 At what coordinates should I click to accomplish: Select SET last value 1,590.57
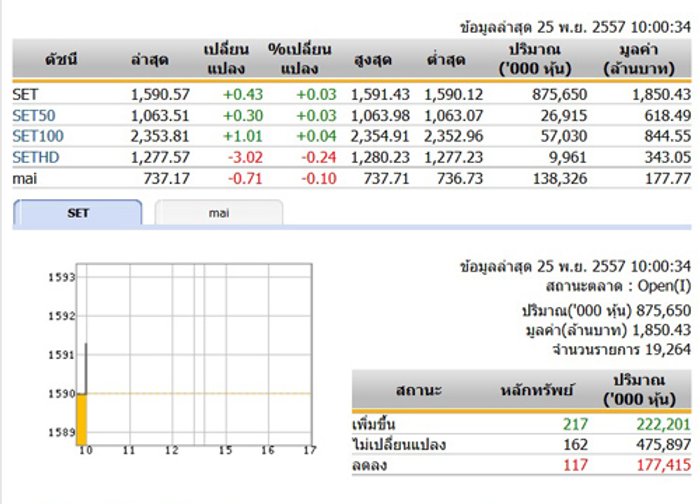click(160, 95)
